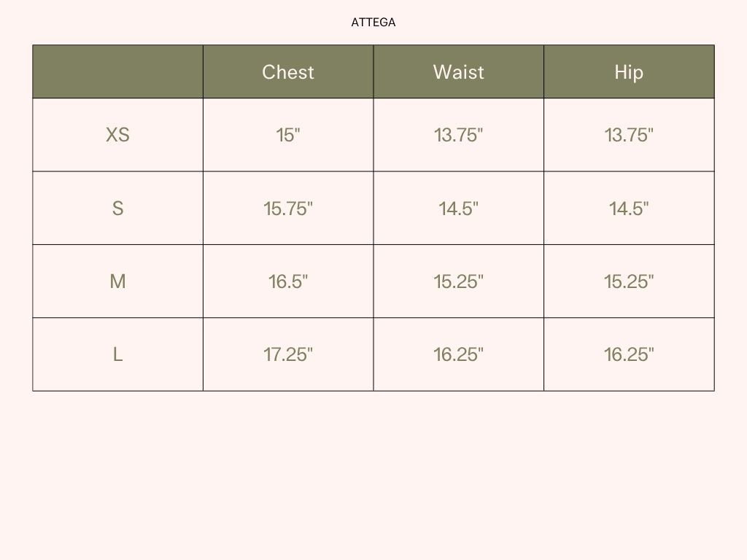747x560 pixels.
Task: Click the L hip value 16.25"
Action: pos(629,355)
